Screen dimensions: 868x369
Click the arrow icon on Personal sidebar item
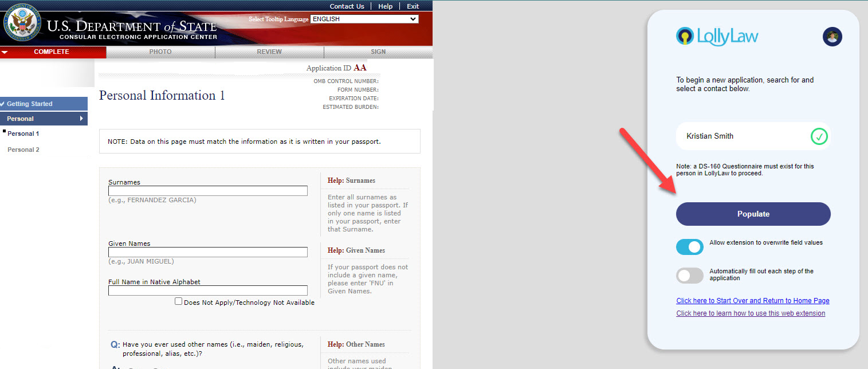tap(81, 119)
